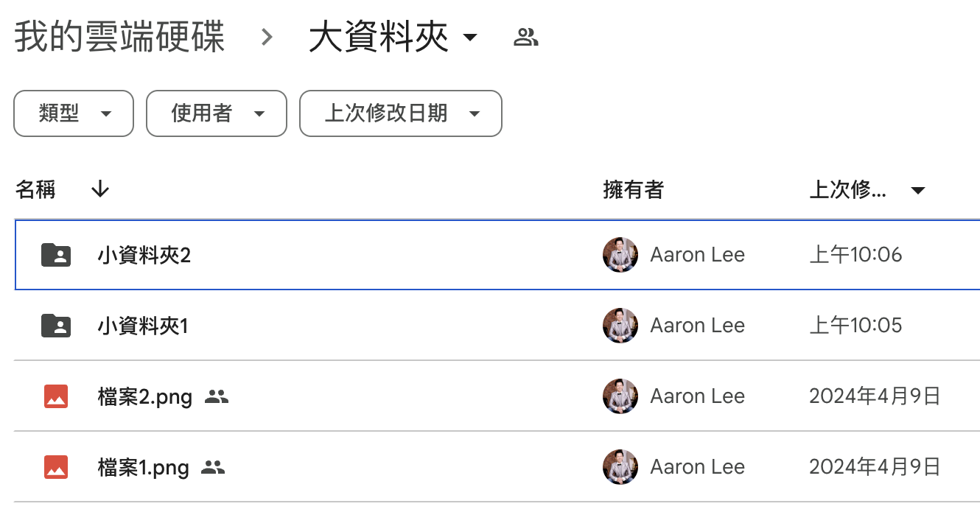Click the 小資料夾2 shared folder icon
The image size is (980, 526).
pyautogui.click(x=56, y=255)
